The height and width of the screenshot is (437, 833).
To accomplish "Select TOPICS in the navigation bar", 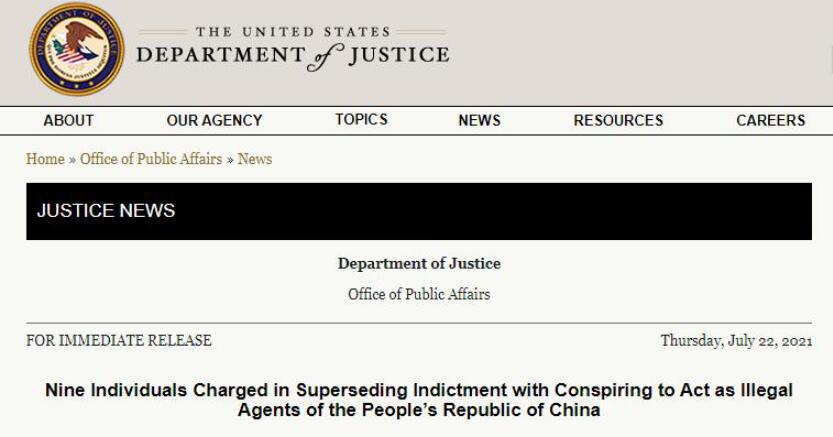I will click(x=361, y=119).
